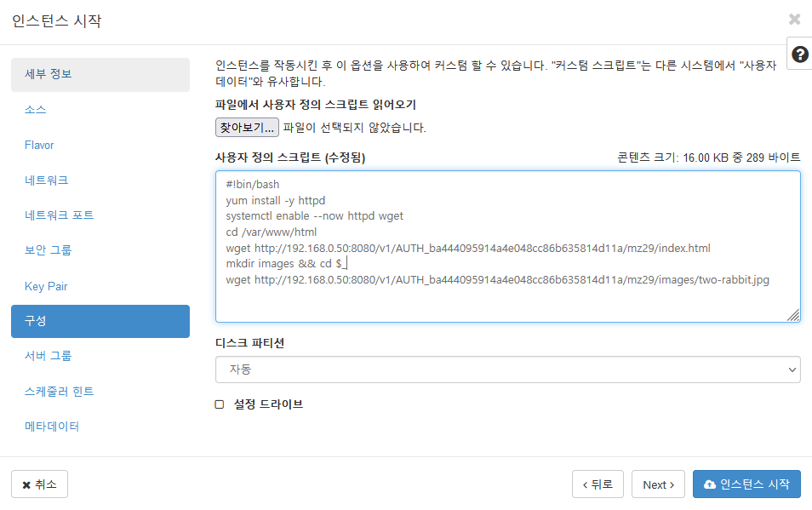Click the 찾아보기... file browse button
The height and width of the screenshot is (510, 812).
[x=247, y=128]
